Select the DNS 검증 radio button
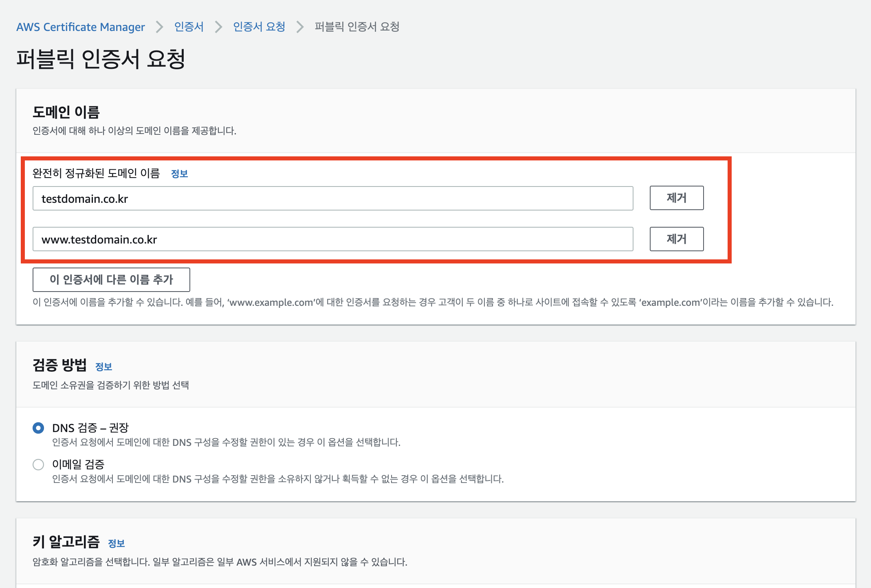The width and height of the screenshot is (871, 588). click(38, 428)
